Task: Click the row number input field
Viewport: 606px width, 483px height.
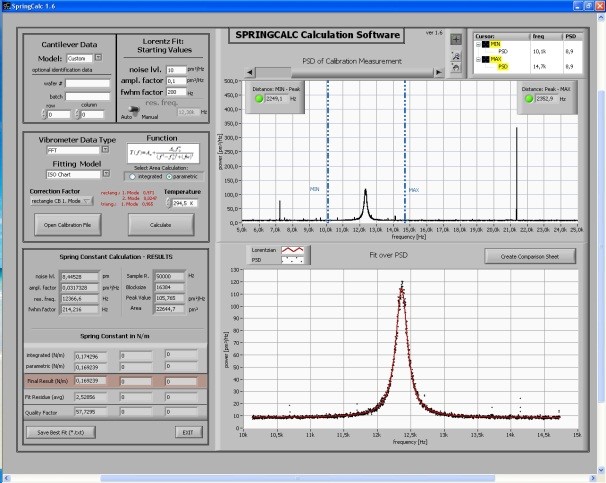Action: pyautogui.click(x=59, y=115)
